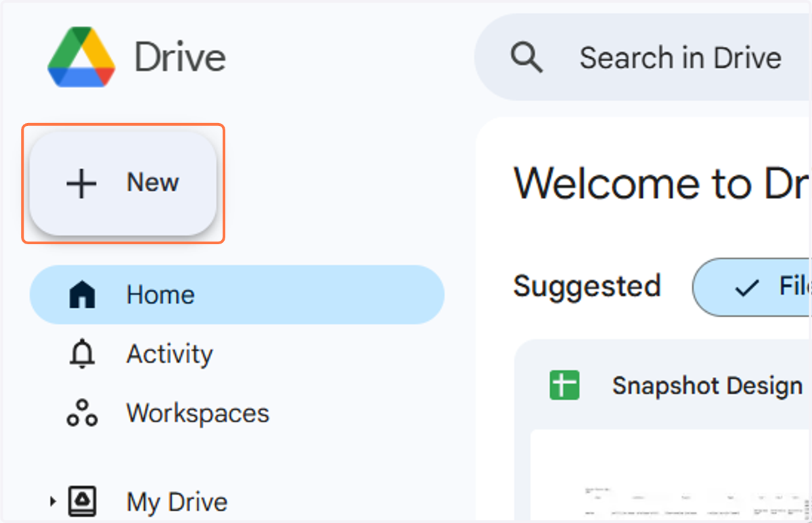The width and height of the screenshot is (812, 523).
Task: Toggle the Files chip next to Suggested
Action: coord(751,287)
